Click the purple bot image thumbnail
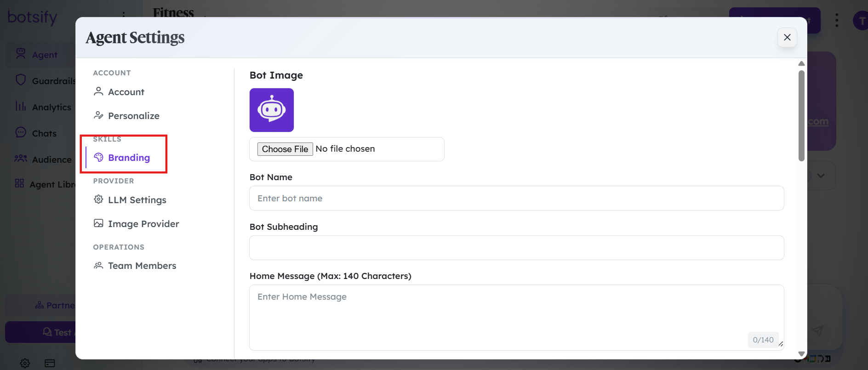The height and width of the screenshot is (370, 868). 272,110
